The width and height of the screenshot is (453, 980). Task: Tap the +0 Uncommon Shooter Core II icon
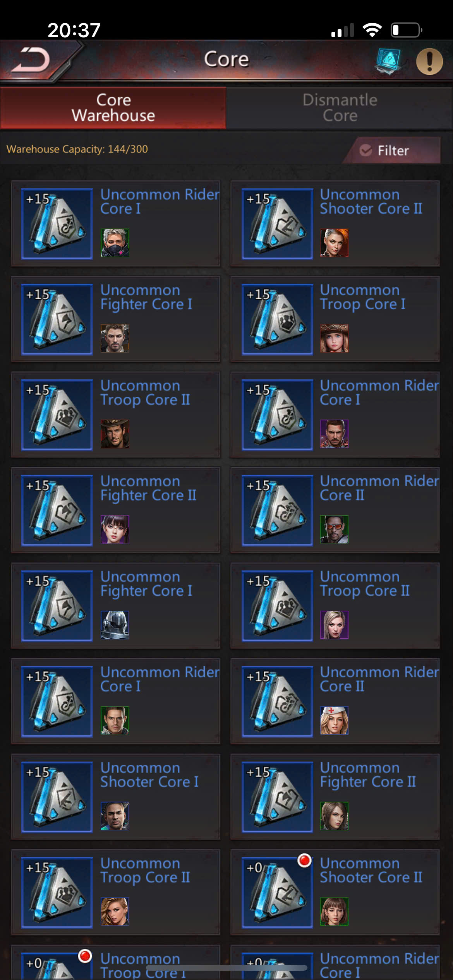coord(277,893)
